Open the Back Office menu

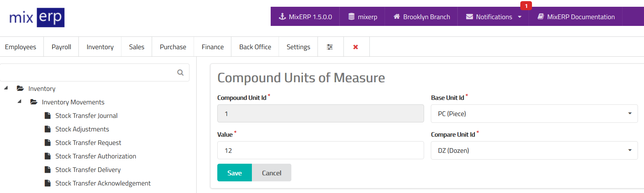pos(255,47)
